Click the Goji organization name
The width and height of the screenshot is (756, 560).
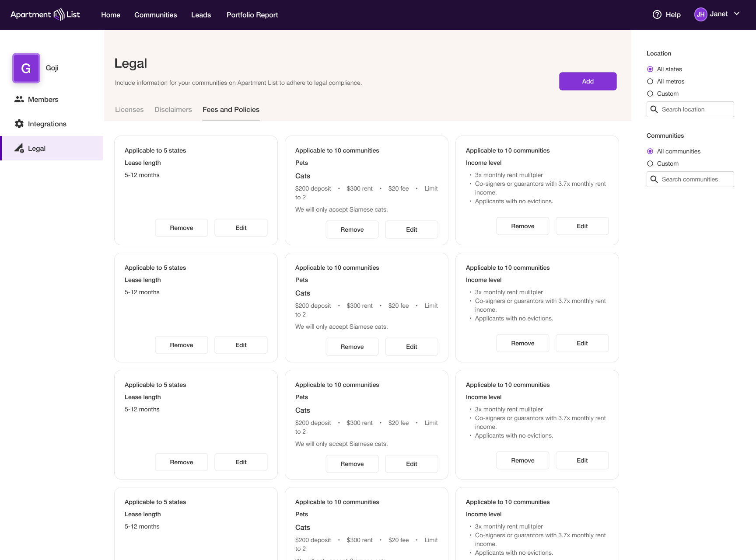52,68
